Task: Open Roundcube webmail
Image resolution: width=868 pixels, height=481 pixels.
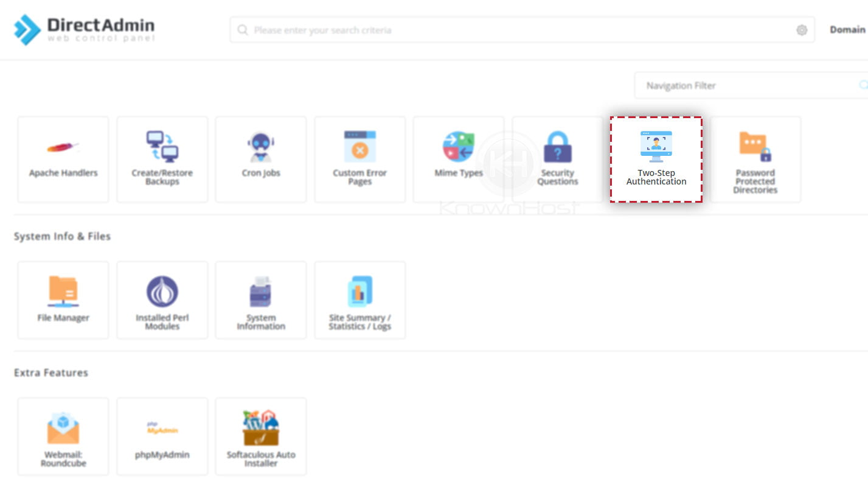Action: 63,436
